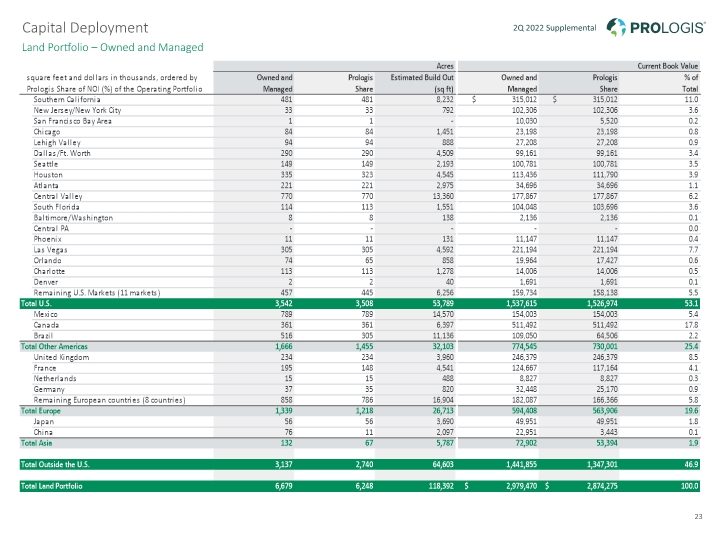Click the 'Current Book Value' column group header
The image size is (720, 540).
[x=668, y=66]
